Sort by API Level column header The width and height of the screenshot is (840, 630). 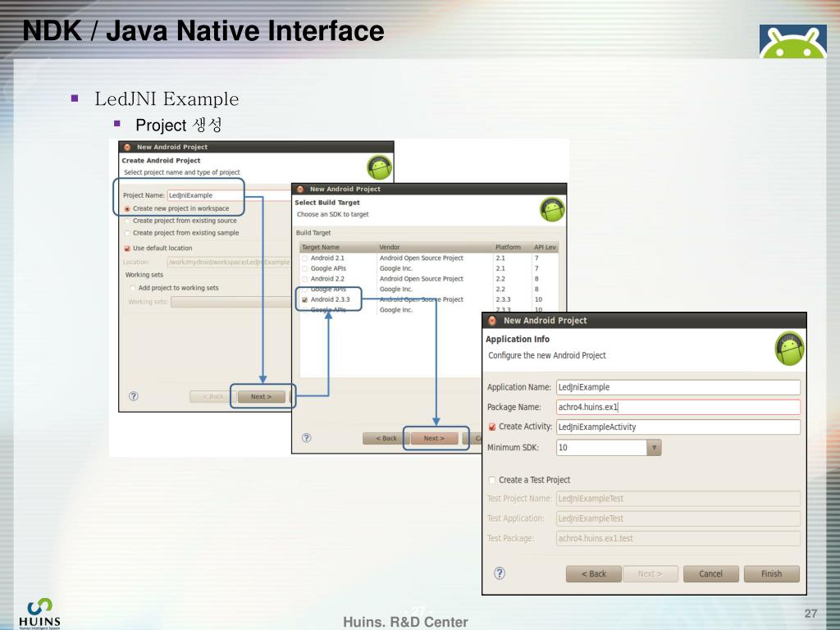click(x=545, y=247)
